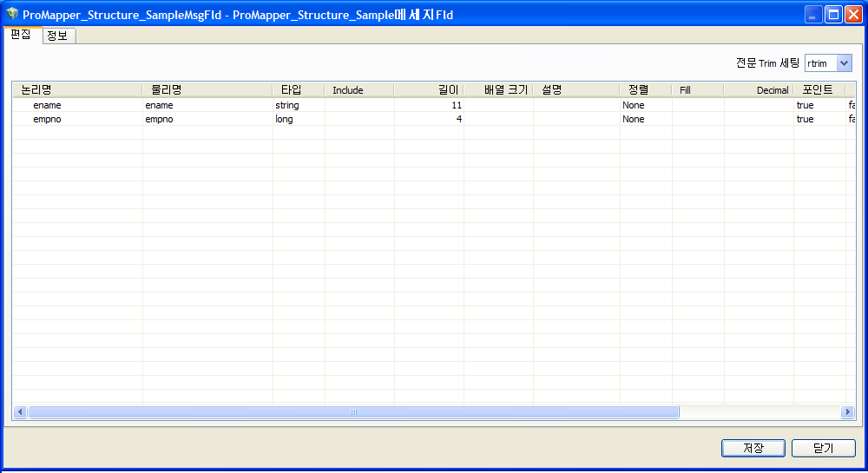This screenshot has height=473, width=868.
Task: Select None alignment cell in ename row
Action: [x=646, y=105]
